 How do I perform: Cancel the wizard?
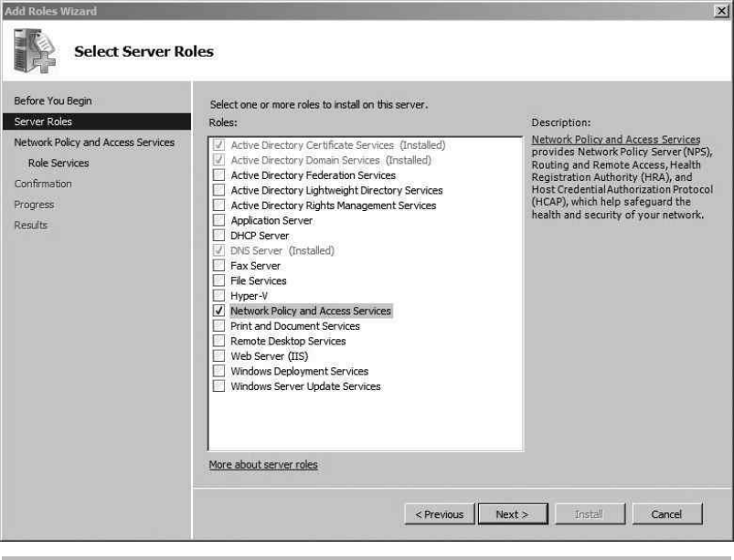pos(667,514)
